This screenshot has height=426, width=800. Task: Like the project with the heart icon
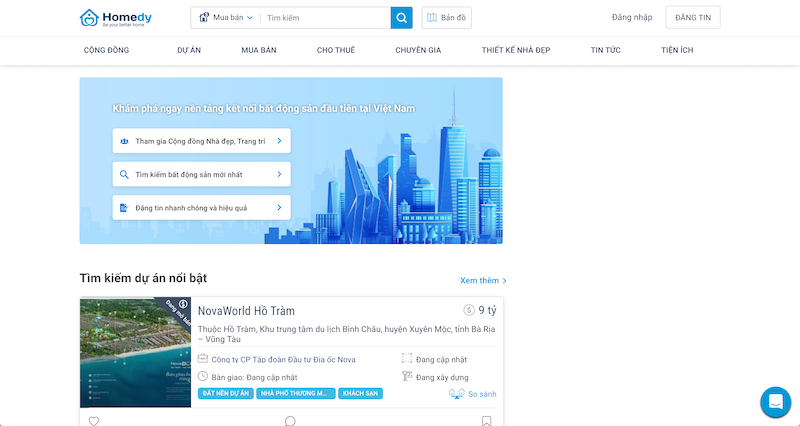[94, 421]
